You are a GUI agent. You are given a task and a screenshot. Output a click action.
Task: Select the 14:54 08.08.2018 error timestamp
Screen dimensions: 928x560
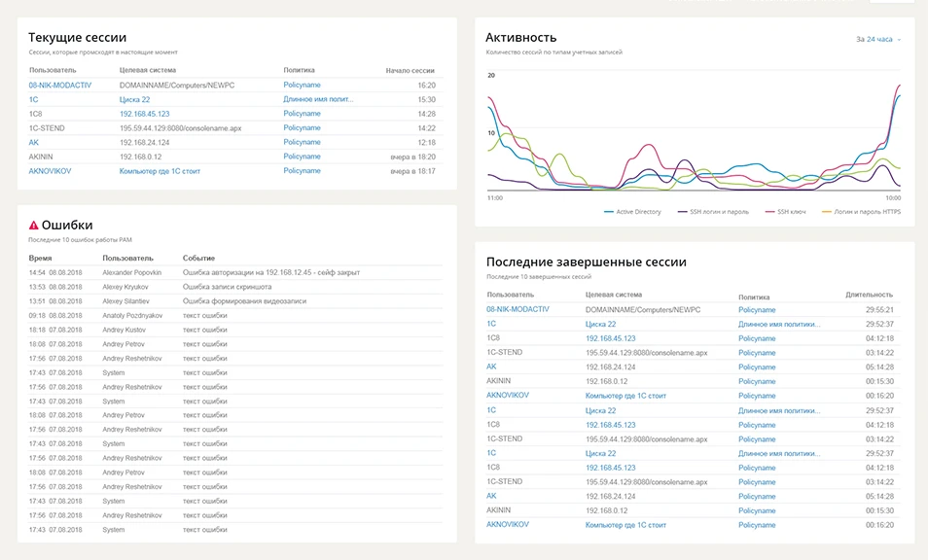55,272
